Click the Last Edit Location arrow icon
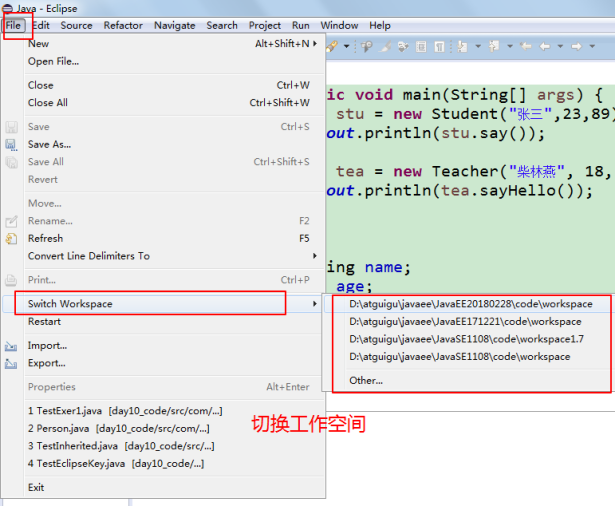 tap(526, 46)
